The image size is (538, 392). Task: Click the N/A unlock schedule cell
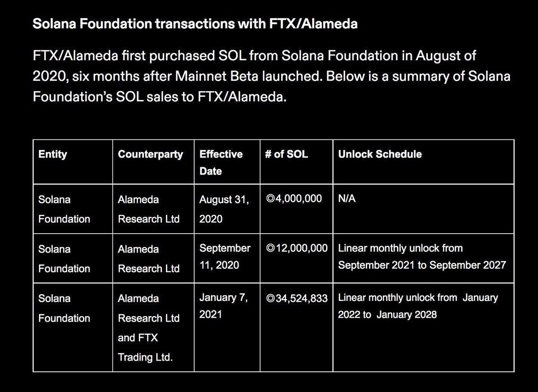[x=347, y=199]
